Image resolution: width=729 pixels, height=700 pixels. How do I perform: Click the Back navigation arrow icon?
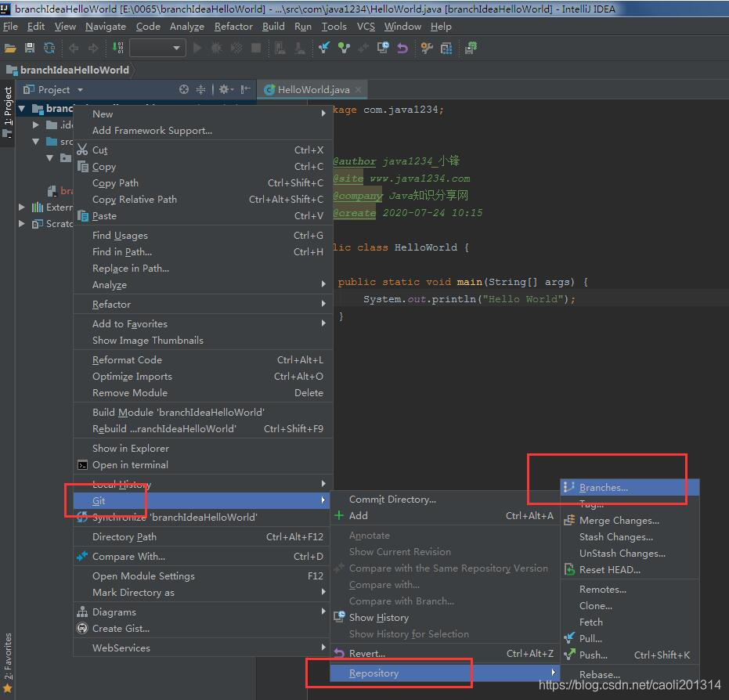tap(74, 48)
